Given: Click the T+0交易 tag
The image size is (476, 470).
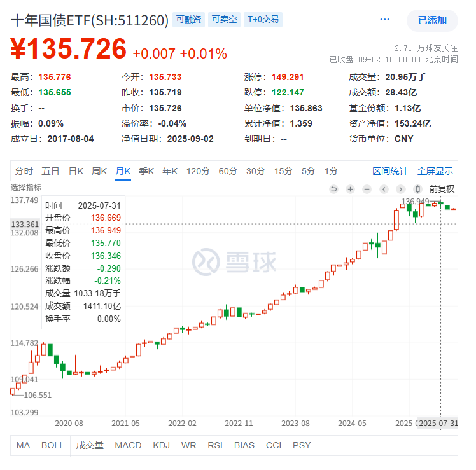Looking at the screenshot, I should (263, 20).
